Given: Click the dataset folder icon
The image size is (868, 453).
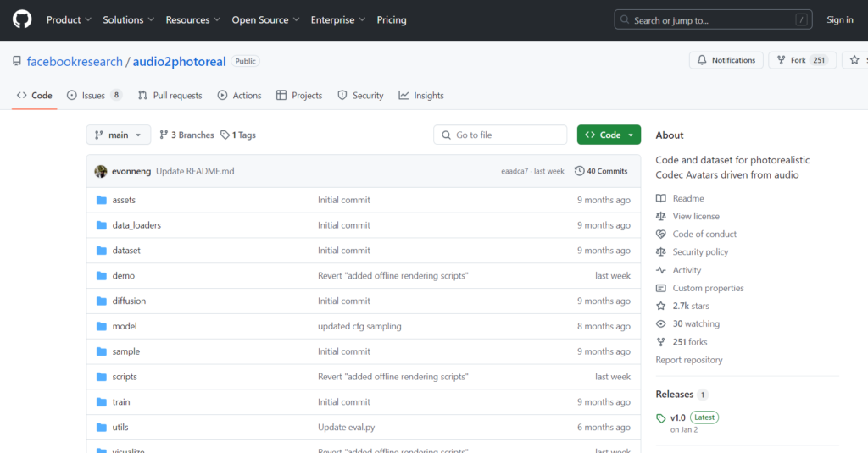Looking at the screenshot, I should point(102,251).
